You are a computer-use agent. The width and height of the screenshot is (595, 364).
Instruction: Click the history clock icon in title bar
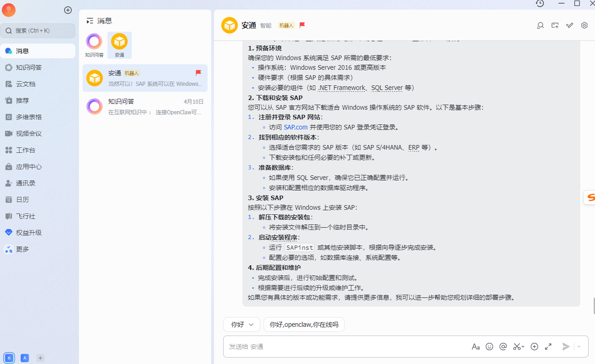point(540,3)
